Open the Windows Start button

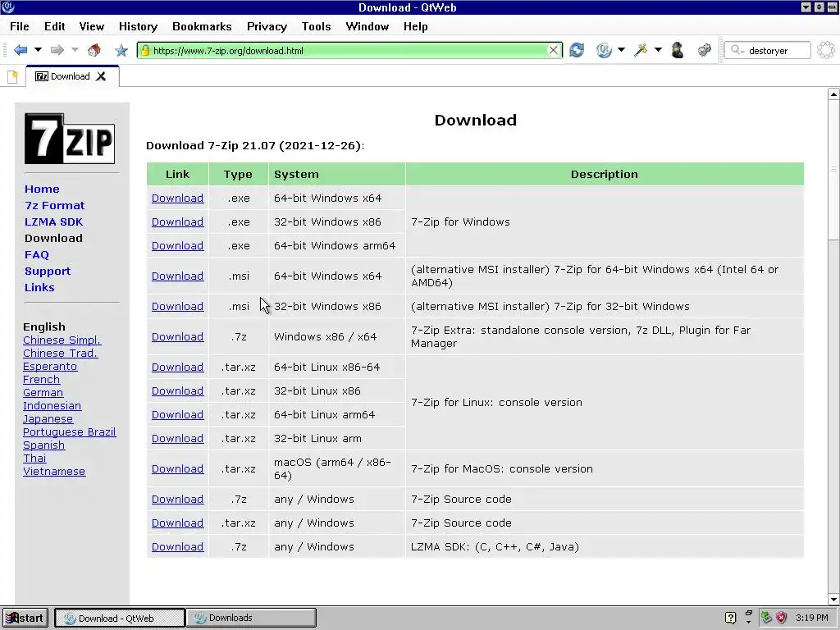(x=25, y=618)
